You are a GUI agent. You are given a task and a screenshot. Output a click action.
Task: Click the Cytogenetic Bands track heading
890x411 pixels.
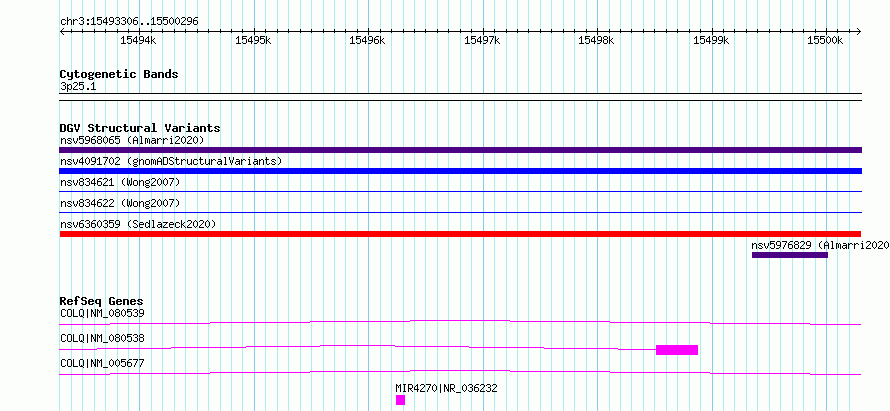(x=119, y=74)
